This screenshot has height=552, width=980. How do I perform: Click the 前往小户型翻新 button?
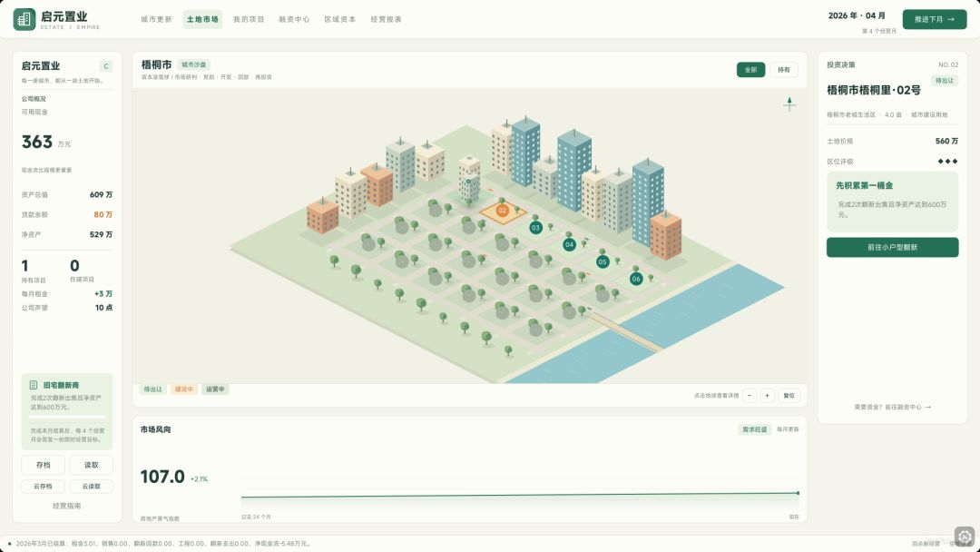pyautogui.click(x=892, y=248)
